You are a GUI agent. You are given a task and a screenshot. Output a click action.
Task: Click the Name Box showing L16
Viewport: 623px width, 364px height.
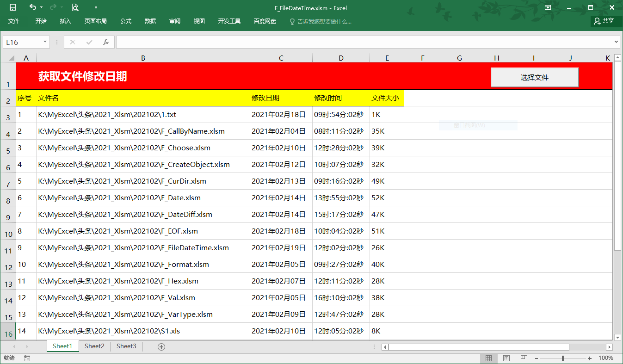[x=22, y=42]
